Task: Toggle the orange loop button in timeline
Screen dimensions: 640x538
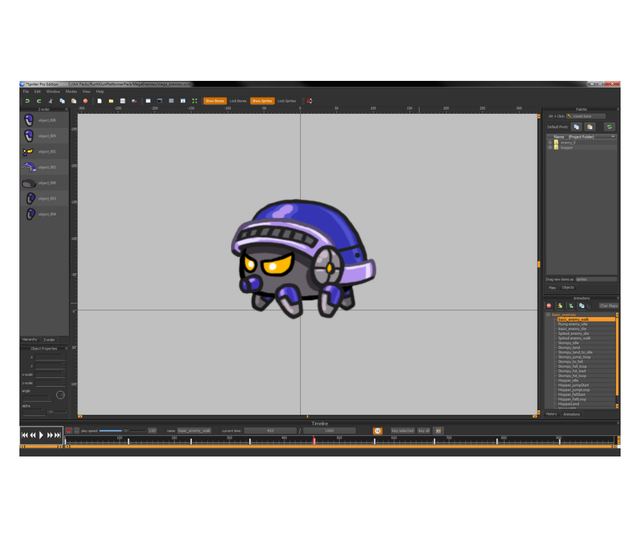Action: pyautogui.click(x=378, y=431)
